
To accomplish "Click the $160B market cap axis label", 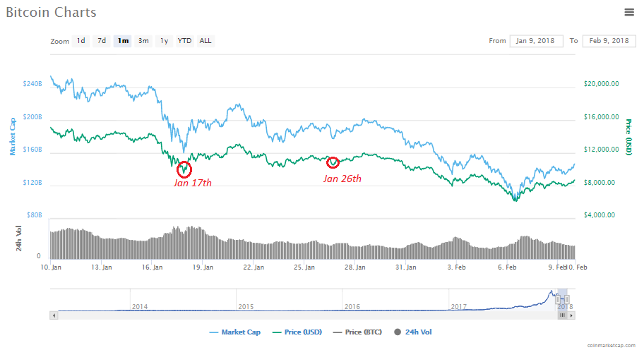I will point(32,150).
